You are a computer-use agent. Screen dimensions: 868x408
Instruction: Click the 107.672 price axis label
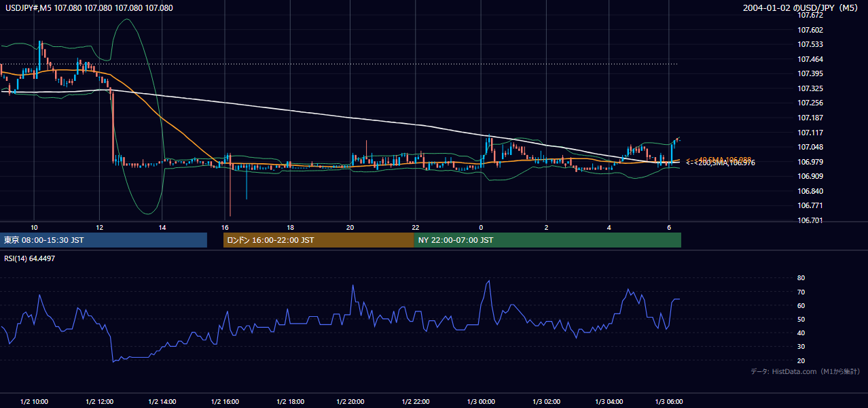tap(810, 16)
